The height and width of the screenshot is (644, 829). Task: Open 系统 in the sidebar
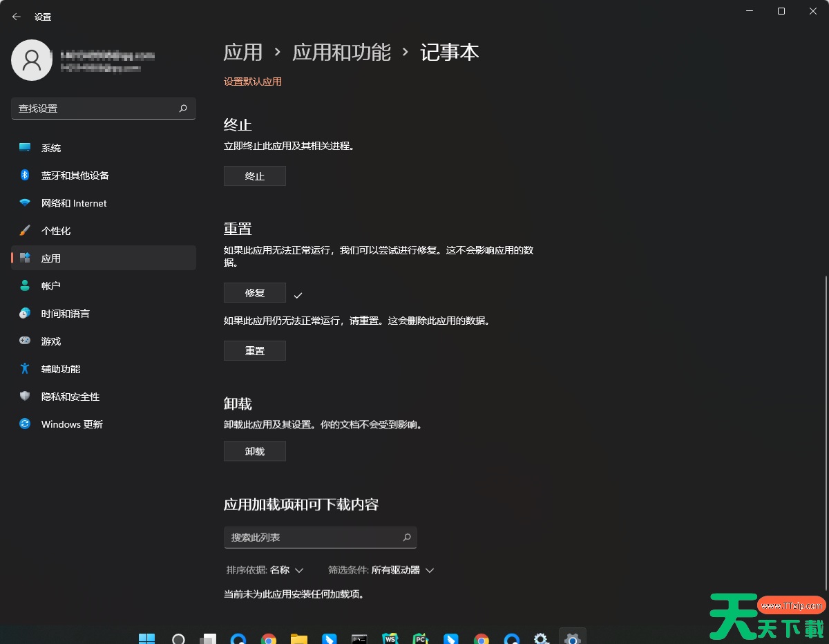(x=104, y=148)
